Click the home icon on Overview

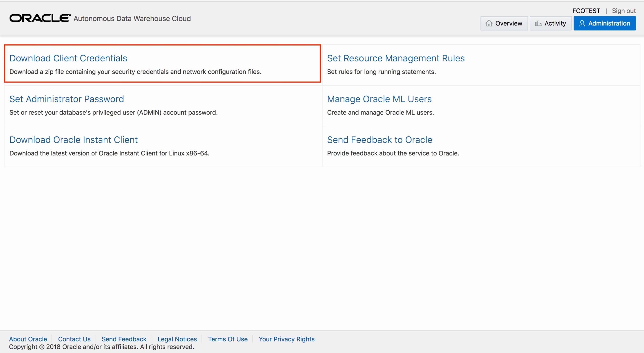pyautogui.click(x=489, y=23)
